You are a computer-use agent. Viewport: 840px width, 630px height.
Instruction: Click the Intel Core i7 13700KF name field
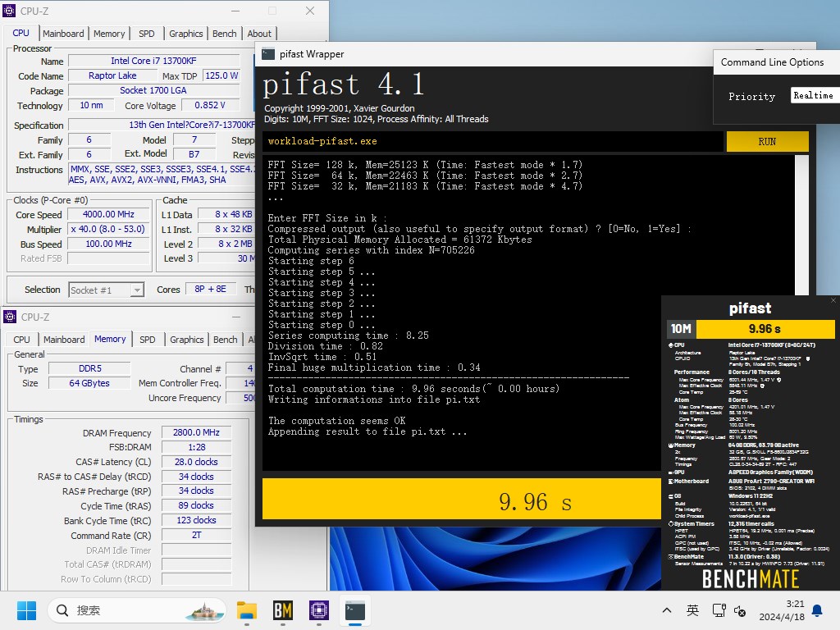[x=153, y=61]
